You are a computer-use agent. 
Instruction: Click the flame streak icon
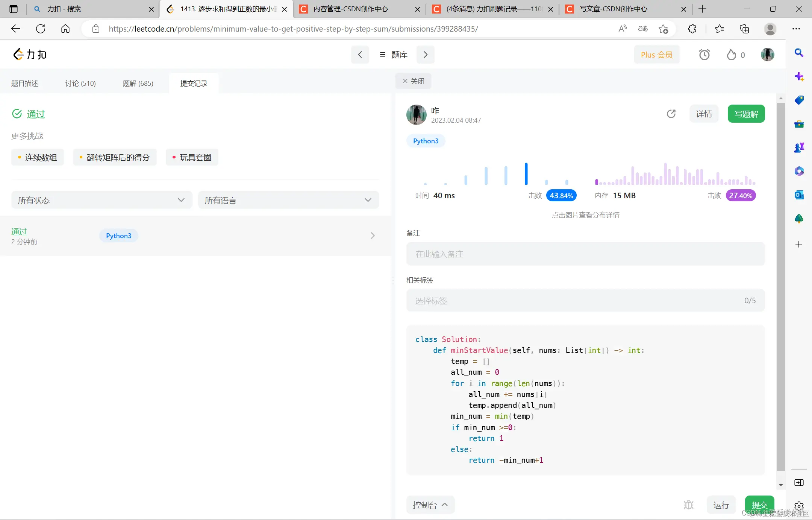(x=731, y=55)
